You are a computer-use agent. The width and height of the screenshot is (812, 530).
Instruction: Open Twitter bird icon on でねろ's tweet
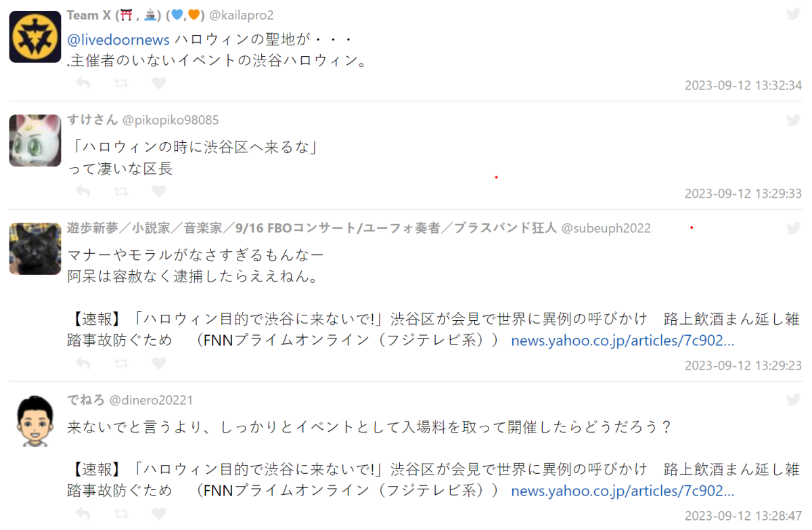pos(793,400)
